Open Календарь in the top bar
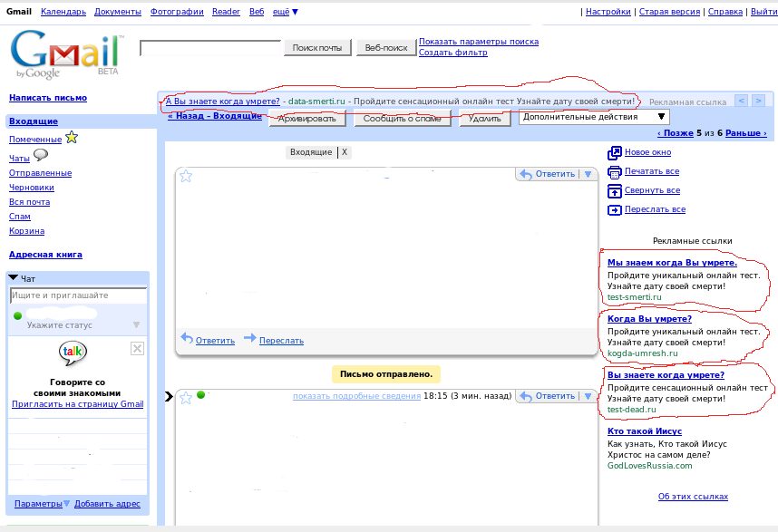The height and width of the screenshot is (532, 778). (x=63, y=12)
